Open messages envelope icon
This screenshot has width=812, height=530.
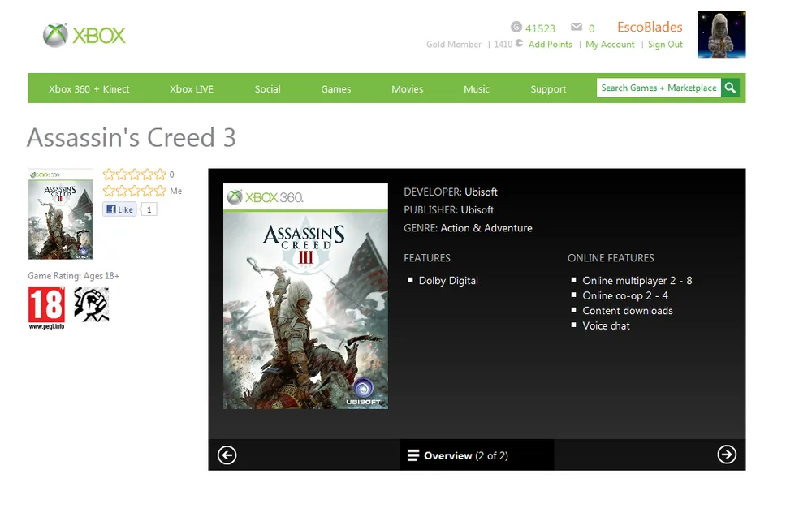point(577,27)
